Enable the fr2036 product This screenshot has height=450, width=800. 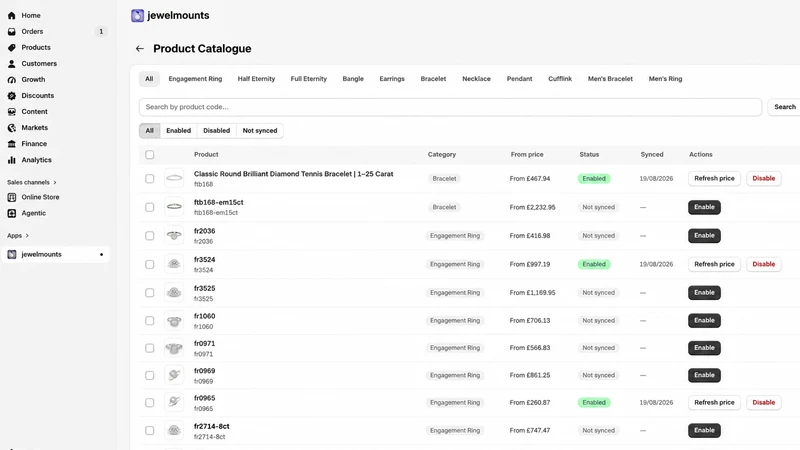[704, 236]
